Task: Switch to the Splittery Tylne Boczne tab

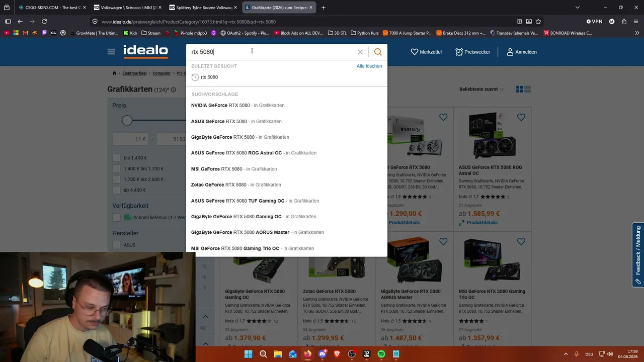Action: click(203, 8)
